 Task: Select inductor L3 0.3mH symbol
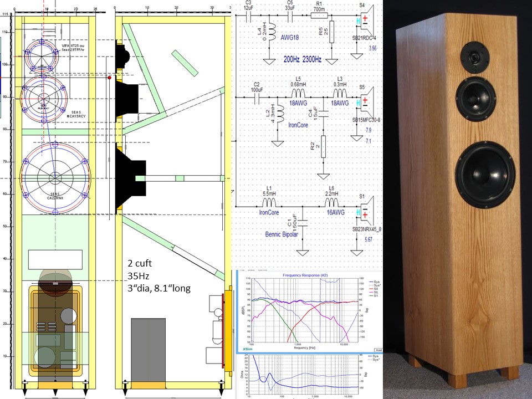coord(340,93)
